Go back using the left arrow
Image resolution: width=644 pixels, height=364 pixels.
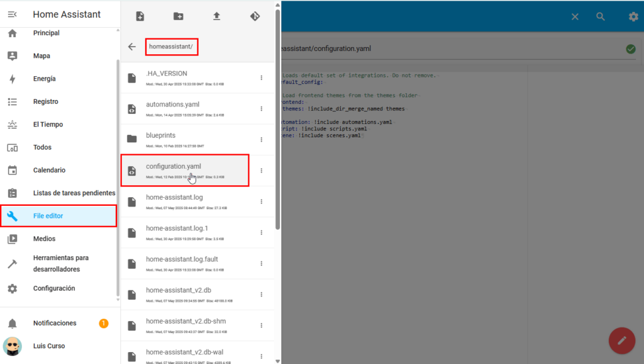point(131,47)
